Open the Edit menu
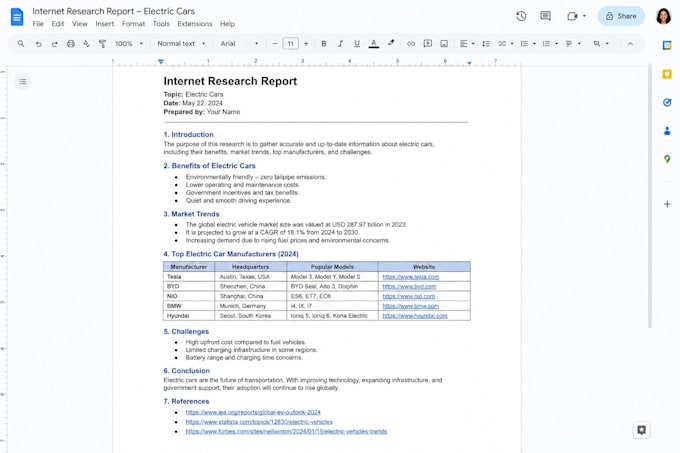 [x=58, y=24]
